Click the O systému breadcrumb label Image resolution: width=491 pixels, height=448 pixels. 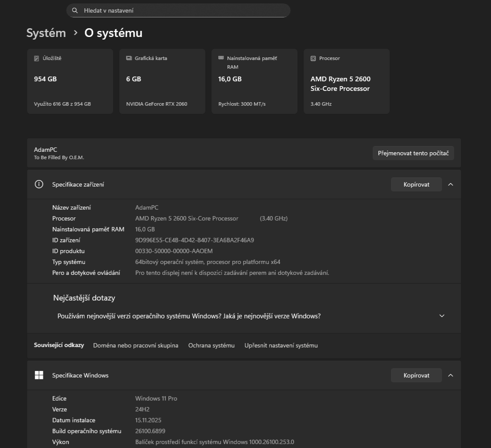112,33
